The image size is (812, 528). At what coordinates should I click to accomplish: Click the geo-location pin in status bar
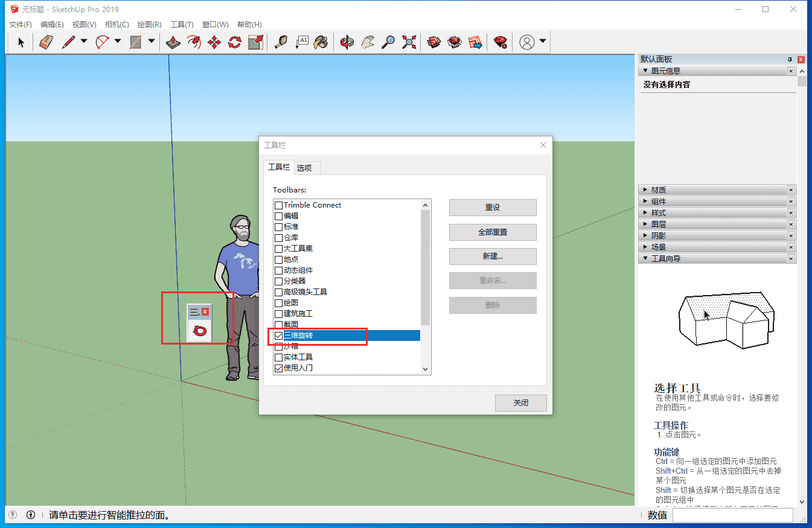[x=13, y=515]
